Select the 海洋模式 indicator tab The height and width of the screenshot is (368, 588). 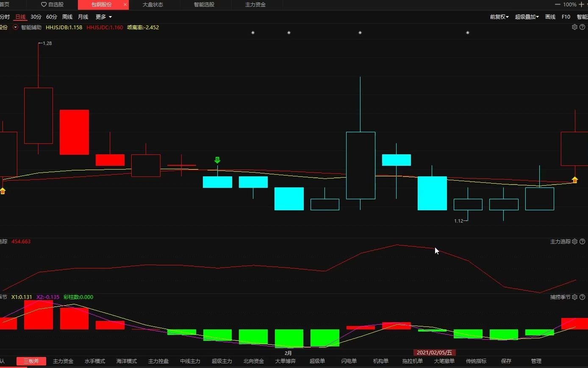[x=127, y=361]
